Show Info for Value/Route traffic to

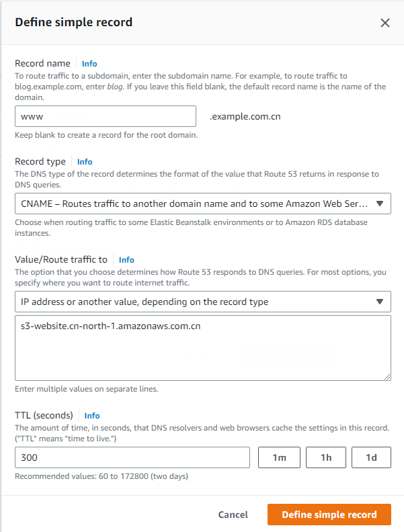(126, 260)
